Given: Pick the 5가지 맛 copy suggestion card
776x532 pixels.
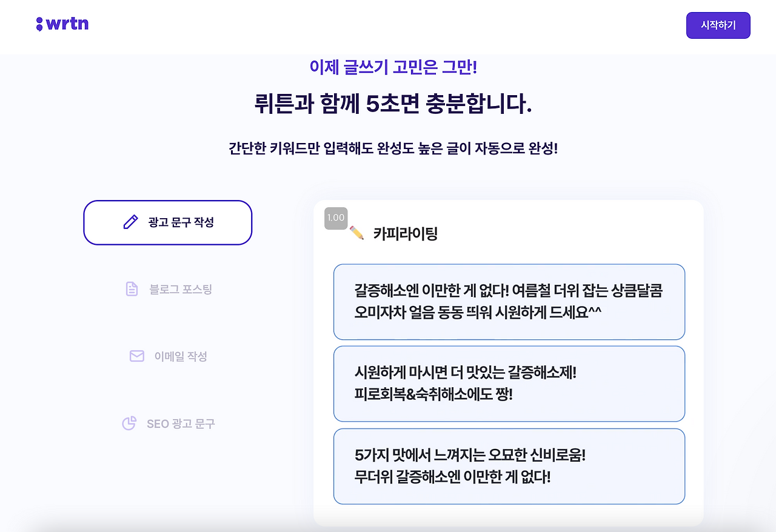Looking at the screenshot, I should (x=509, y=466).
